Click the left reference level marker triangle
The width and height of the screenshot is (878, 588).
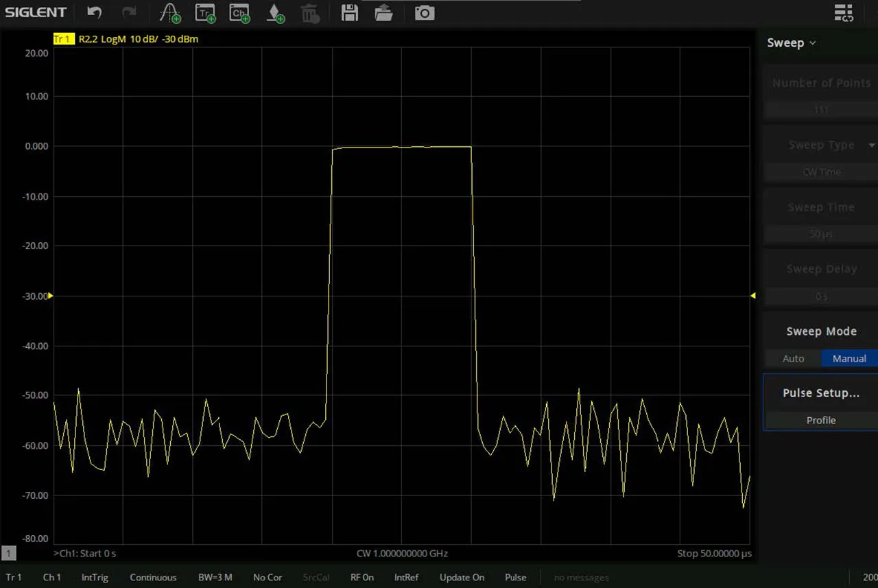point(50,296)
